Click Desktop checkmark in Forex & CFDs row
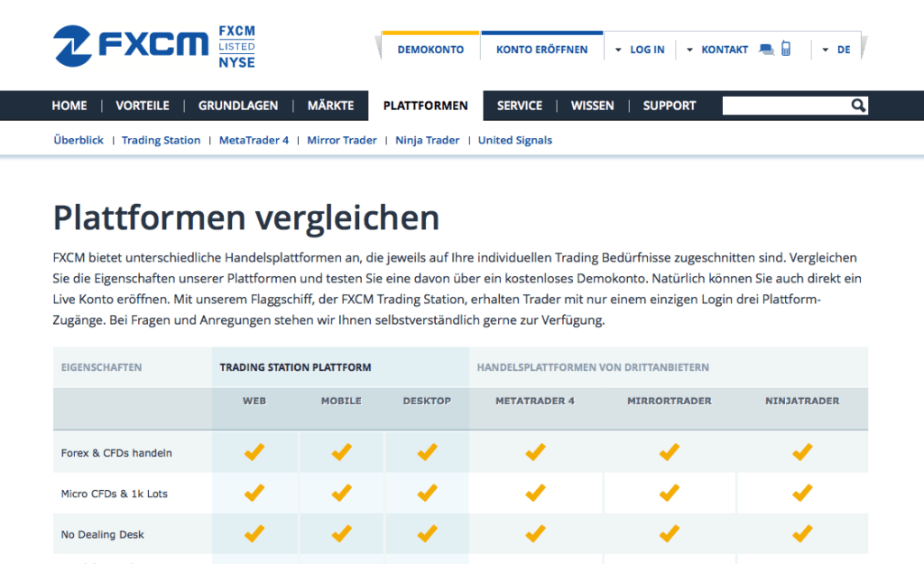This screenshot has width=924, height=564. pos(427,452)
